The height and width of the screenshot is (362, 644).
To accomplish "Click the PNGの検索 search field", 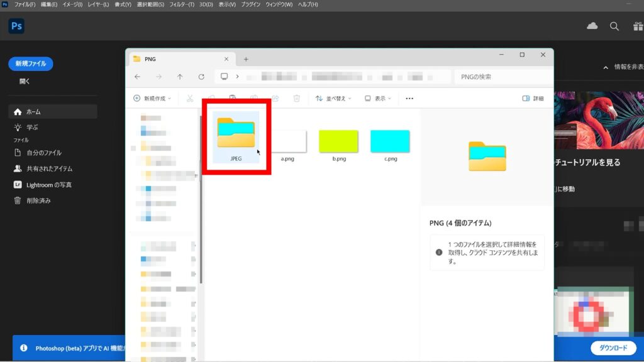I will point(504,77).
